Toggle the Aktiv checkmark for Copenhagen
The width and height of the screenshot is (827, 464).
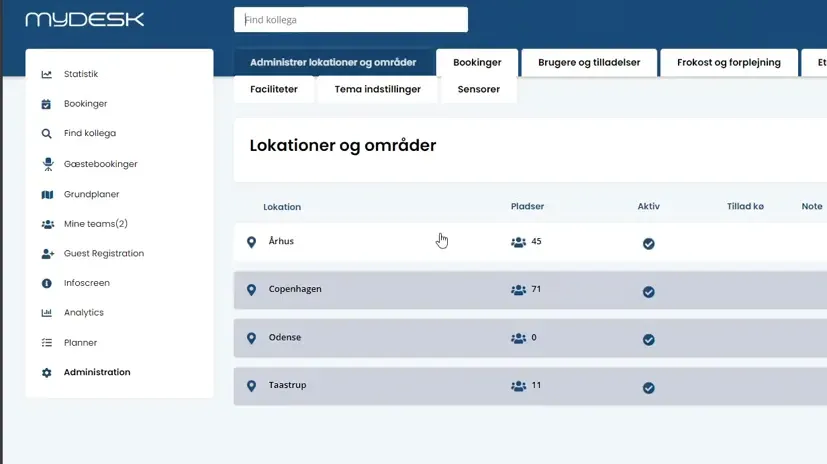pyautogui.click(x=649, y=292)
